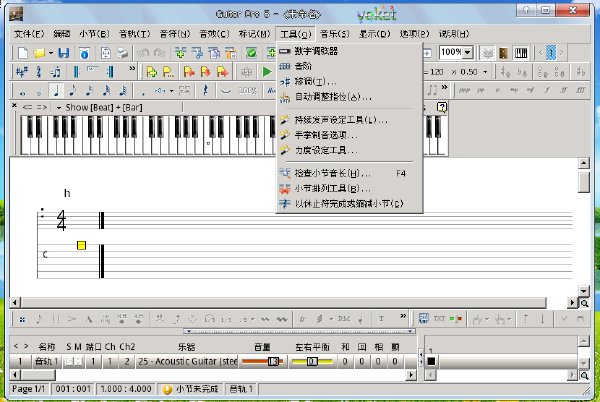
Task: Expand the bar toolbar overflow chevron
Action: (x=132, y=68)
